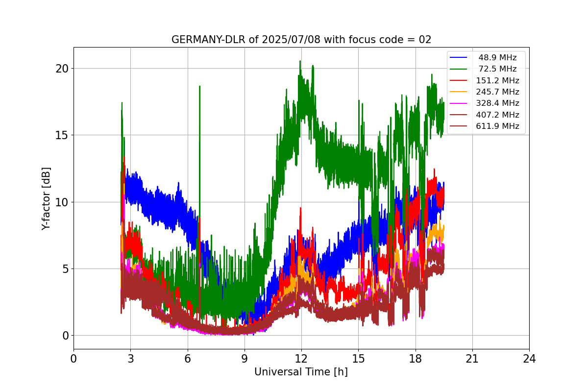Click the Universal Time [h] axis label
This screenshot has width=588, height=392.
(x=301, y=372)
